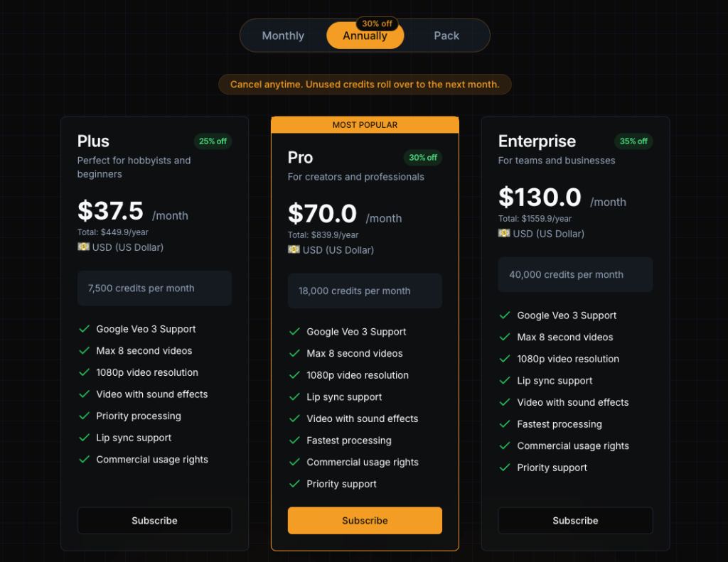The height and width of the screenshot is (562, 728).
Task: Subscribe to the Pro plan
Action: (365, 520)
